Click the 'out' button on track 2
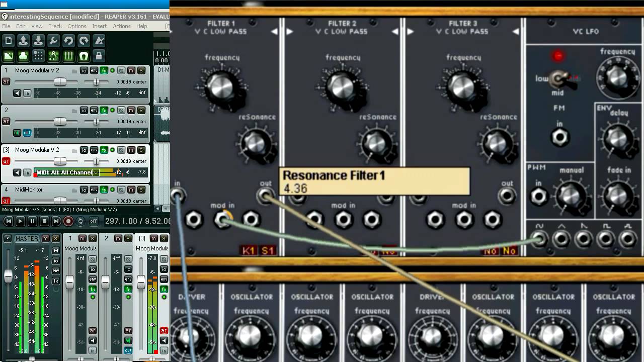 tap(27, 133)
